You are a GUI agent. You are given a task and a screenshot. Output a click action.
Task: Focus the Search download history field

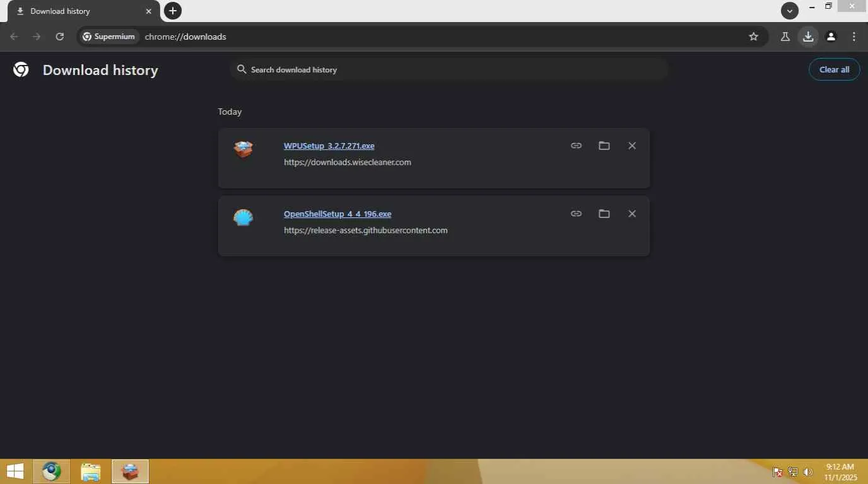(x=449, y=69)
